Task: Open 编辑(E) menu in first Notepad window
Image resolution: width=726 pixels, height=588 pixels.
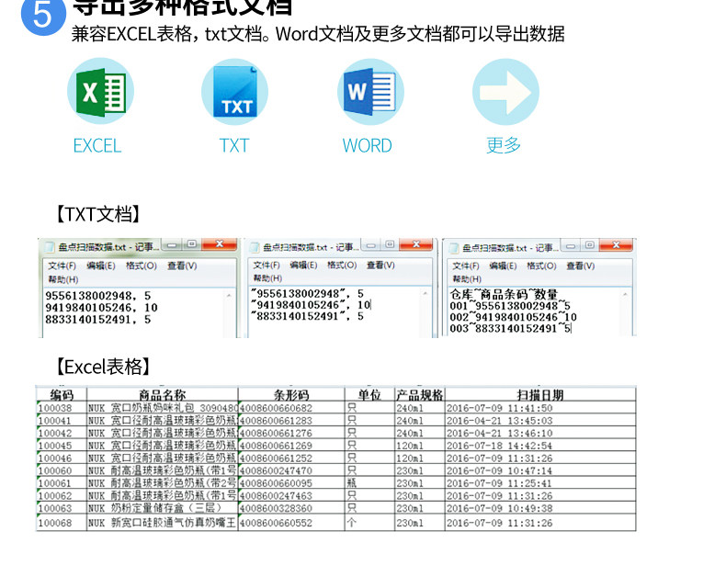Action: tap(101, 266)
